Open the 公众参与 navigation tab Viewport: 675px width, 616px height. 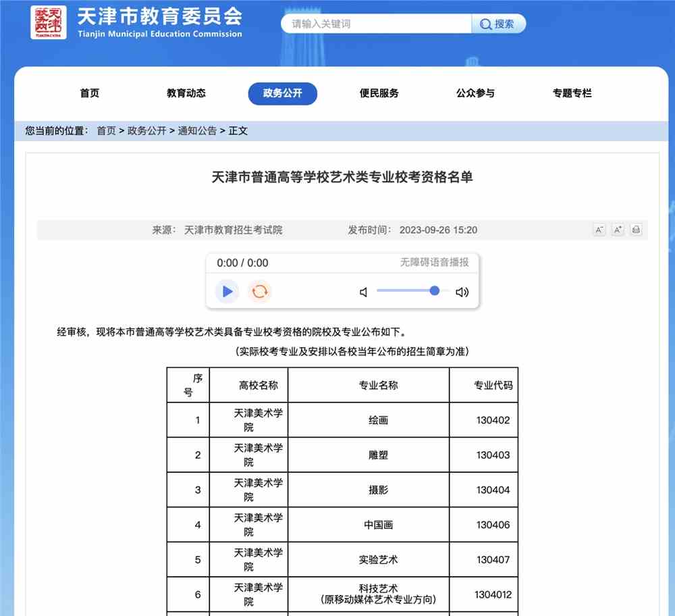coord(475,93)
